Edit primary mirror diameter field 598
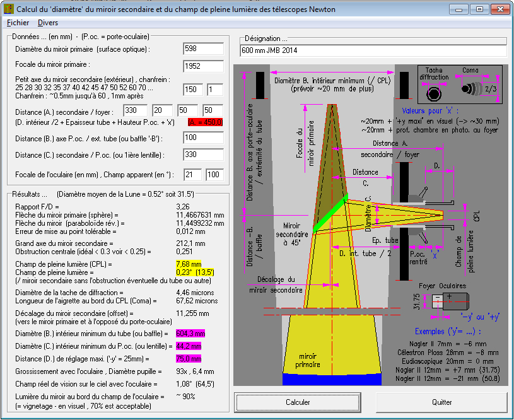 204,49
